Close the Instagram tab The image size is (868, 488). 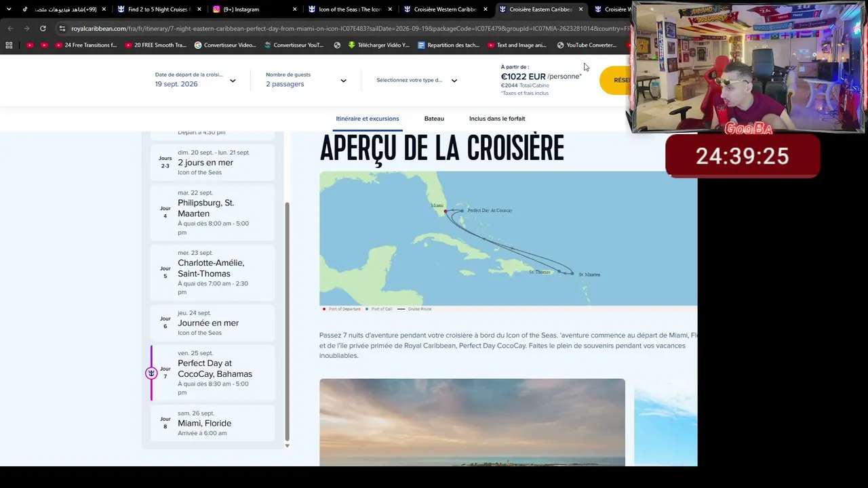point(294,9)
